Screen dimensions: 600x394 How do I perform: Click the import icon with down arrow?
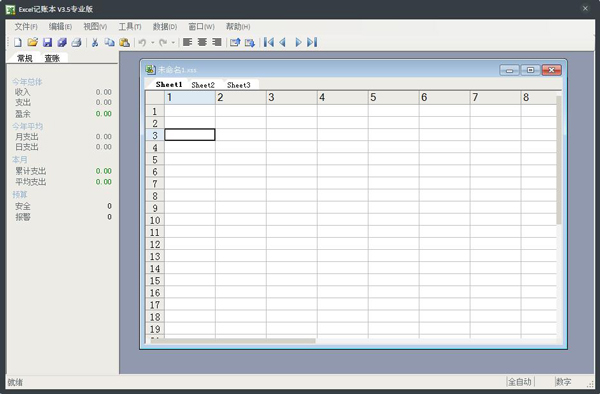coord(249,42)
